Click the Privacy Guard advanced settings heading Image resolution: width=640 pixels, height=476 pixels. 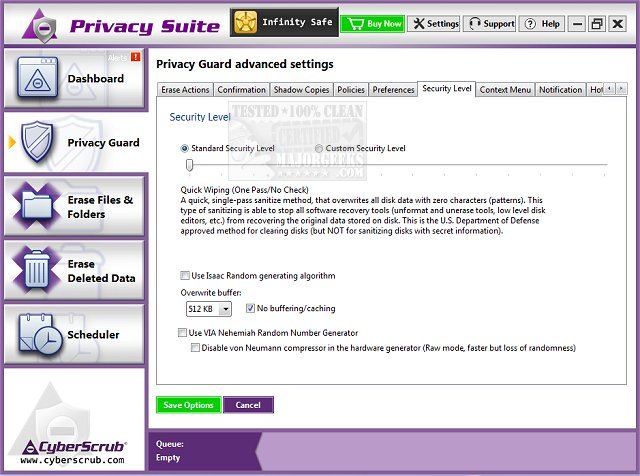pos(244,64)
